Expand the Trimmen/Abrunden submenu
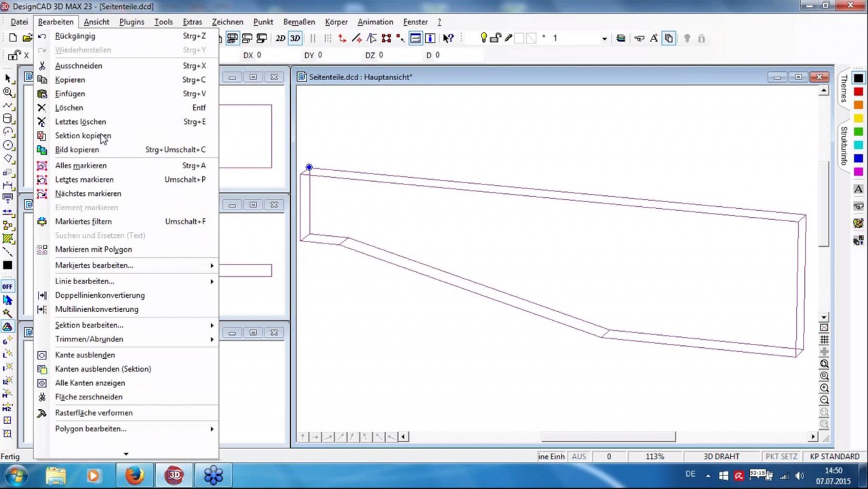 point(89,338)
